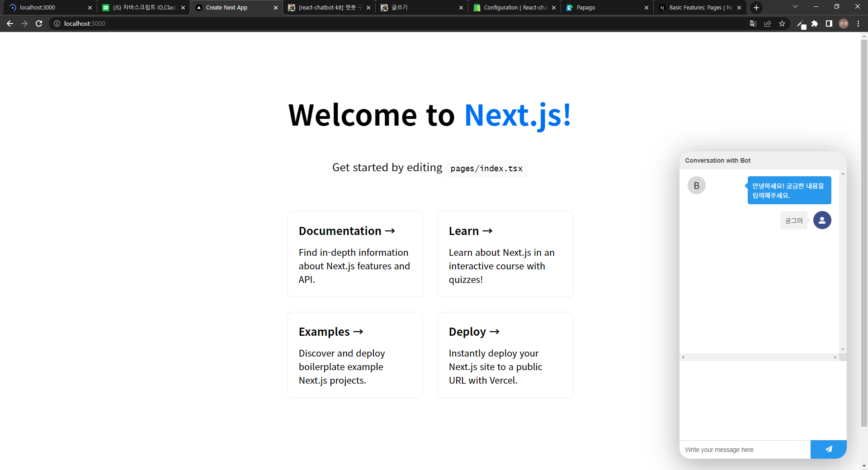The width and height of the screenshot is (868, 470).
Task: Open the Chrome profile avatar
Action: (844, 23)
